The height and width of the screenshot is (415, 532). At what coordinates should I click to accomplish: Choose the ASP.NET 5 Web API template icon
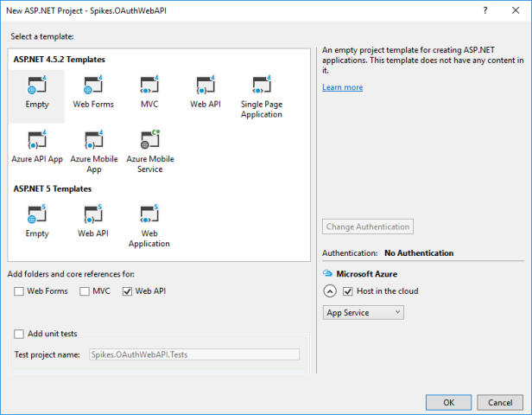(93, 214)
